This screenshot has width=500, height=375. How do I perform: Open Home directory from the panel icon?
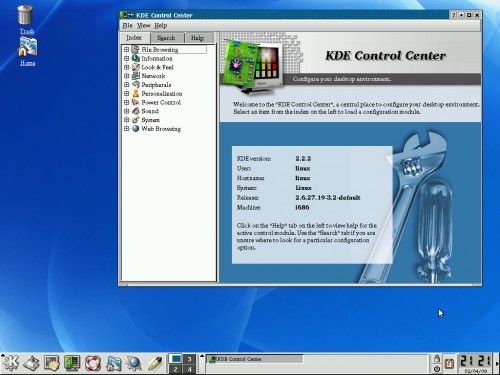(x=113, y=363)
